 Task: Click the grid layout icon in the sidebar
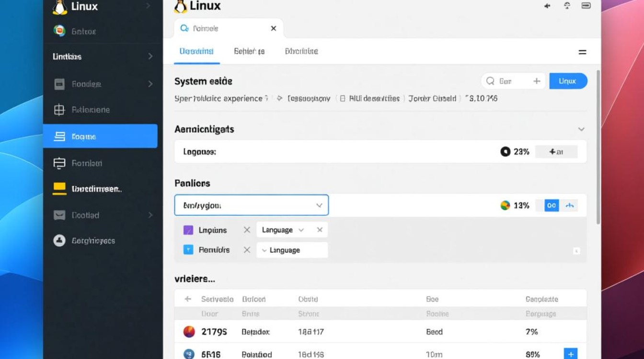tap(59, 110)
